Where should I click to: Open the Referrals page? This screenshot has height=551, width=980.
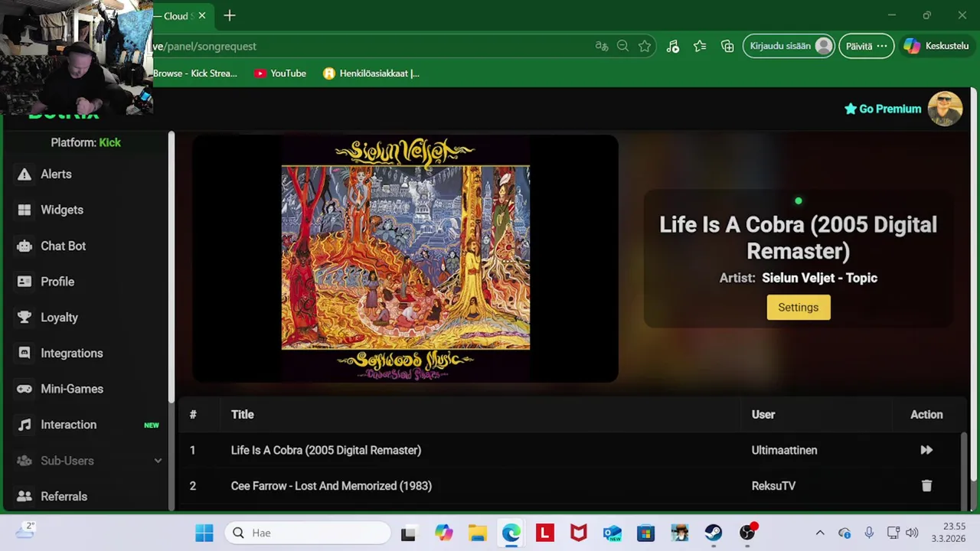point(64,497)
